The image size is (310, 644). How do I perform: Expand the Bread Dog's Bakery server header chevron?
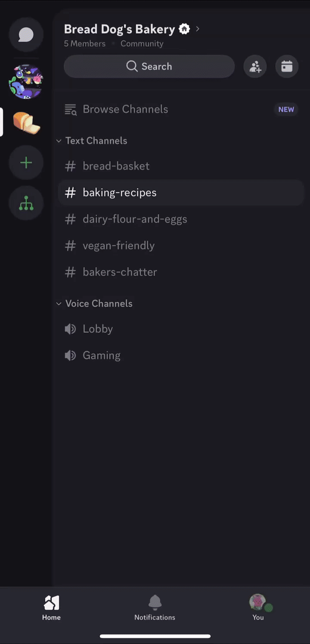click(x=198, y=29)
